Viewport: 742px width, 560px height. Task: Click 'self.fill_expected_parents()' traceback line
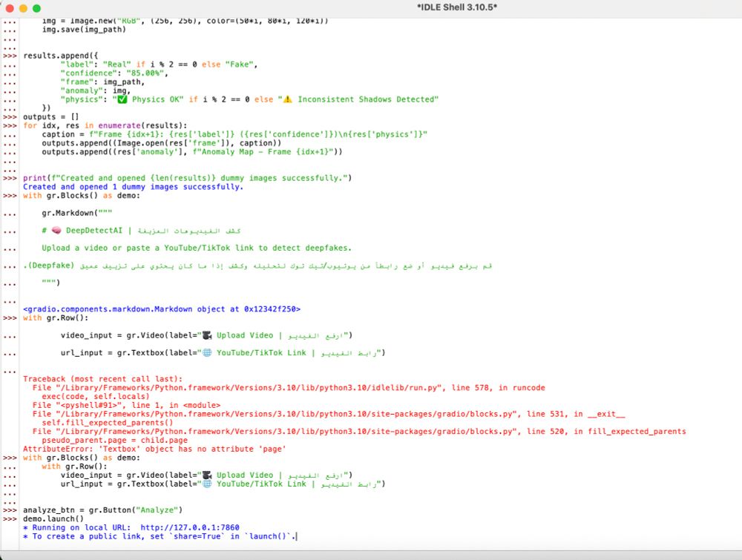[x=108, y=422]
